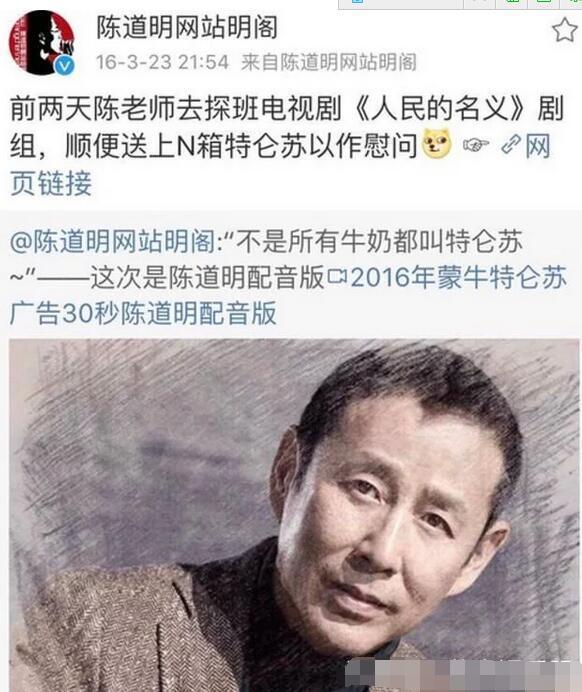Open the account name 陈道明网站明阁 at the top
Image resolution: width=582 pixels, height=692 pixels.
click(x=188, y=27)
